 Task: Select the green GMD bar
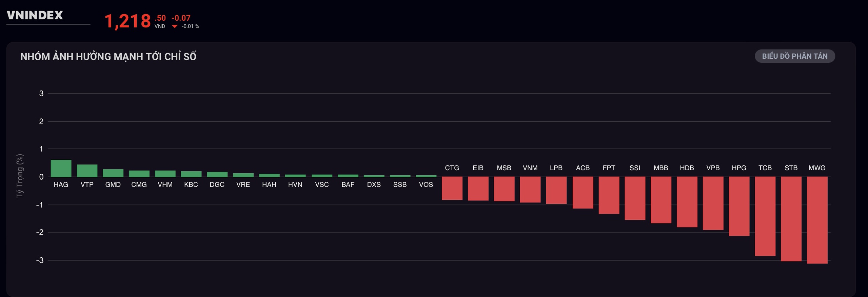click(x=113, y=173)
